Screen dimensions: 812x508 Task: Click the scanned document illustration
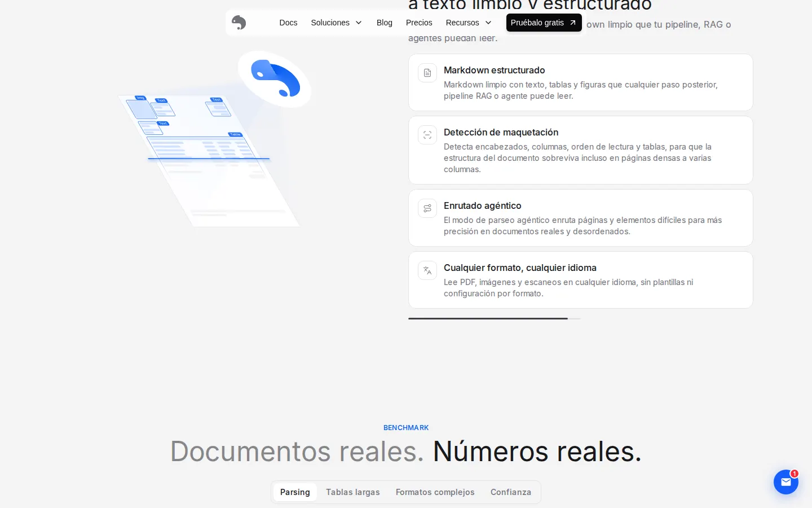(209, 161)
